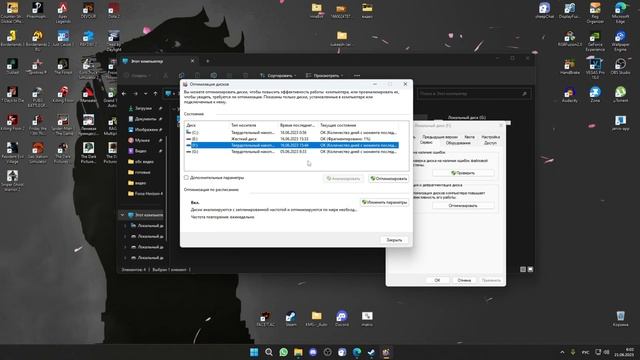Screen dimensions: 640x360
Task: Select drive (C:) row in drive list
Action: coord(292,133)
